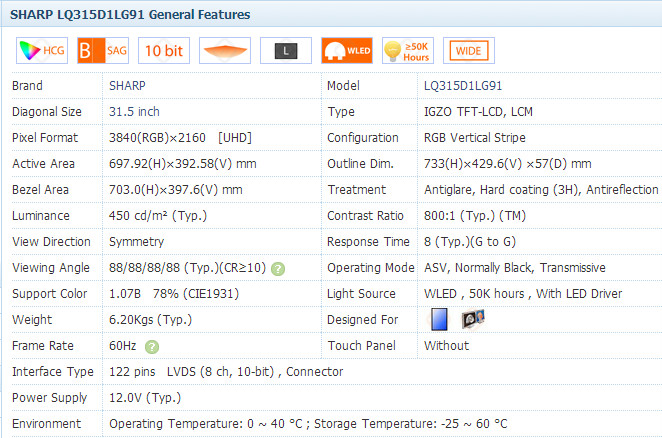Click the 1.07B 78% (CIE1931) color value

click(174, 294)
